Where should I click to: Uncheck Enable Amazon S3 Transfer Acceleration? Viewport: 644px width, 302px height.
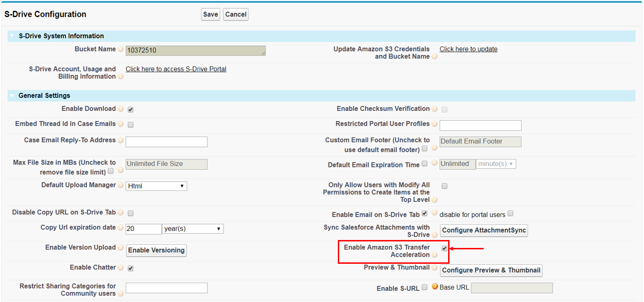point(444,248)
